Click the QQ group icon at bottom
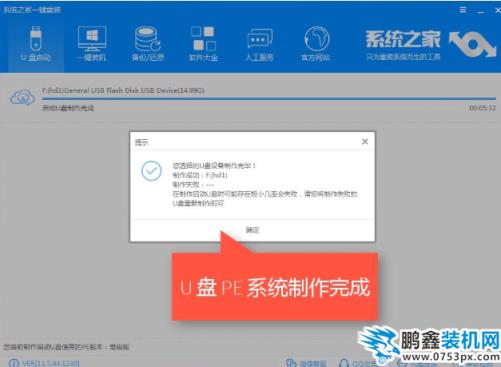 [x=344, y=363]
